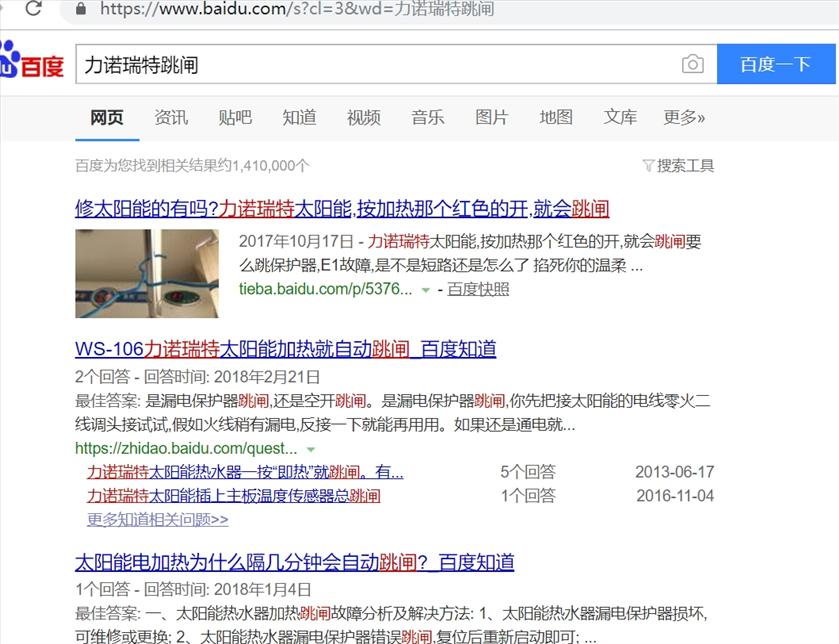Click the date text 2013-06-17
Screen dimensions: 839x644
click(675, 472)
